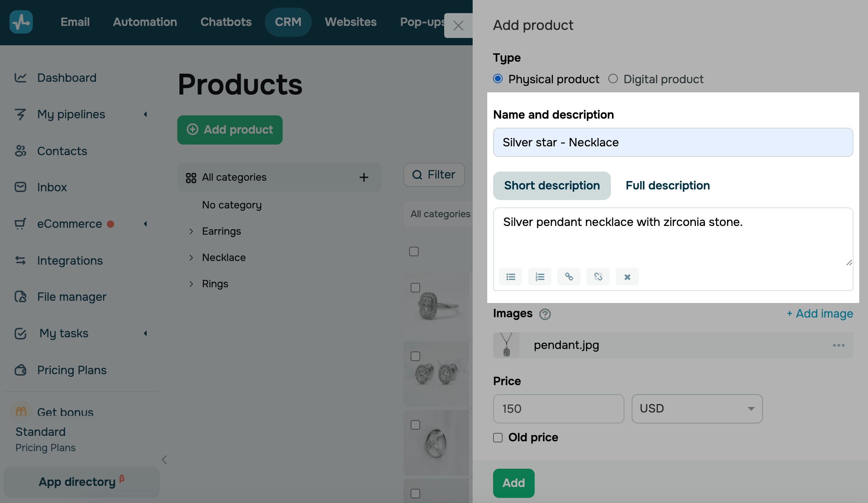This screenshot has width=868, height=503.
Task: Click the bulleted list icon in description toolbar
Action: coord(511,277)
